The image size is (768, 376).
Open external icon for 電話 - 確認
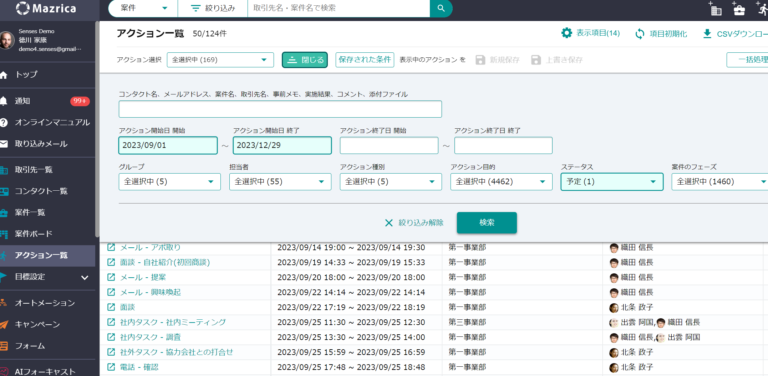[x=111, y=367]
